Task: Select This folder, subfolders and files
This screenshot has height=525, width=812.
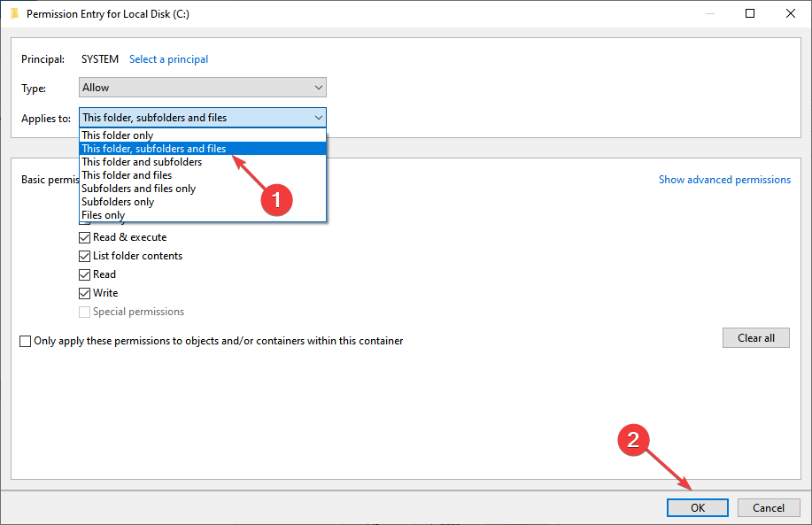Action: [203, 149]
